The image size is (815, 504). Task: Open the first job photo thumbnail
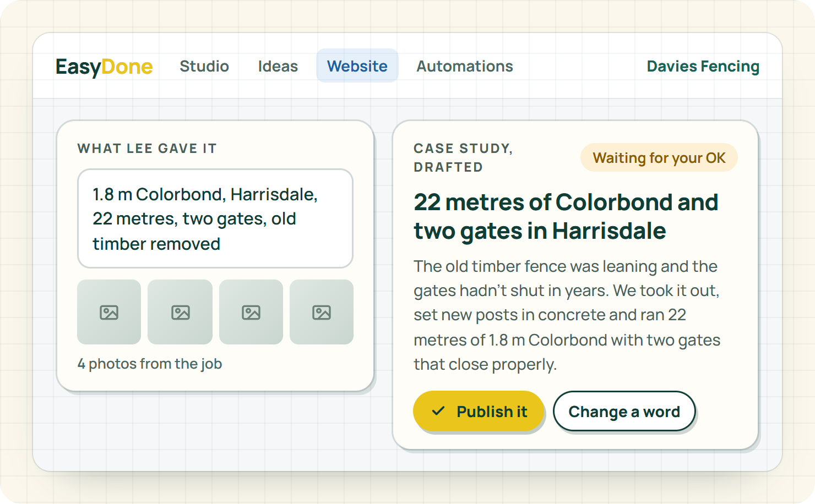[109, 312]
